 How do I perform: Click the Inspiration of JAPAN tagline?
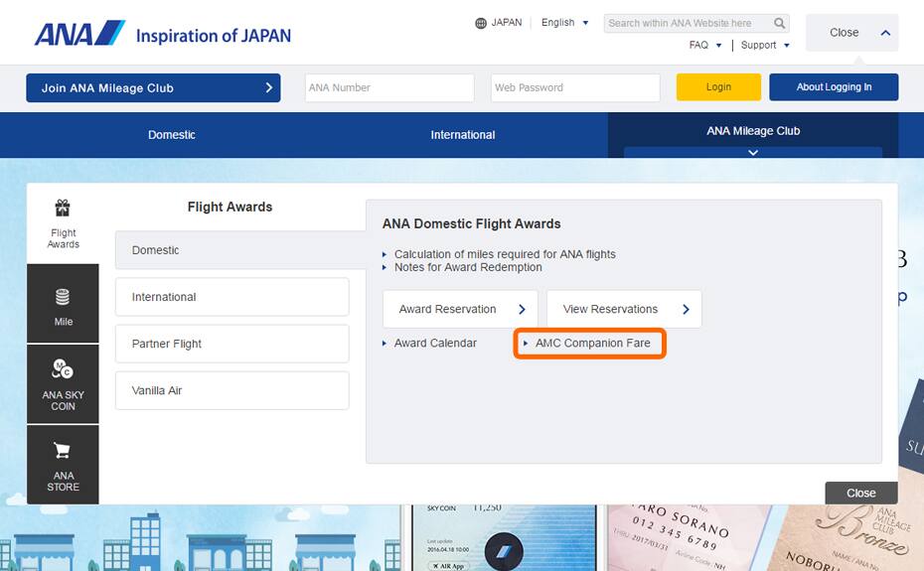214,36
